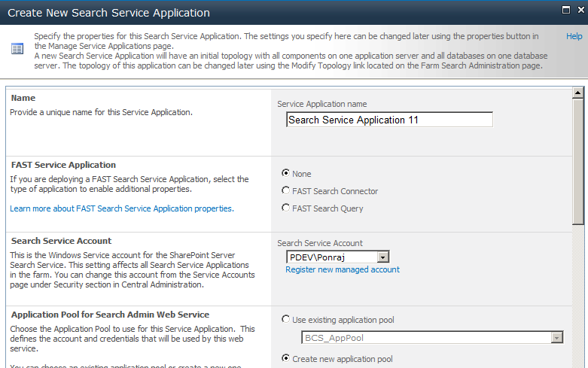Click the scrollbar up arrow
588x368 pixels.
[578, 93]
